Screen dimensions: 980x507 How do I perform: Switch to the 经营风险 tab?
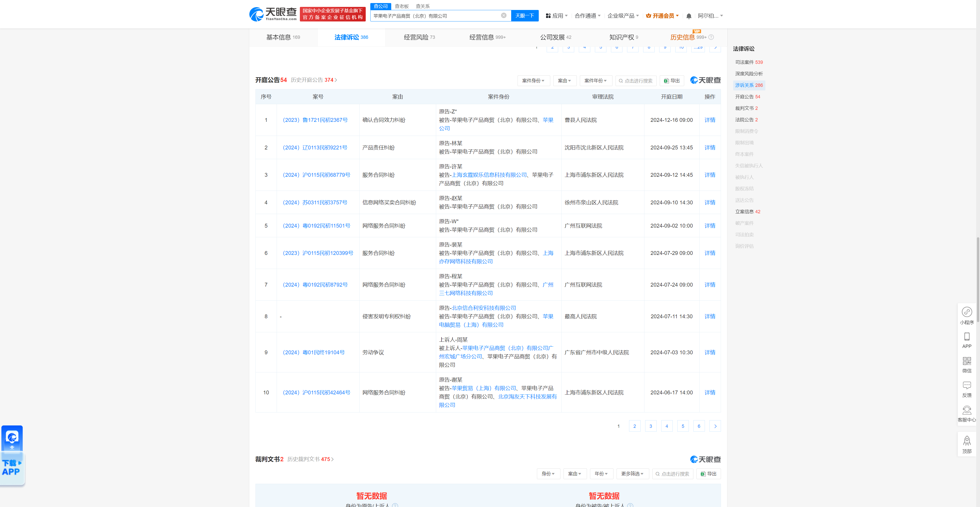point(419,37)
